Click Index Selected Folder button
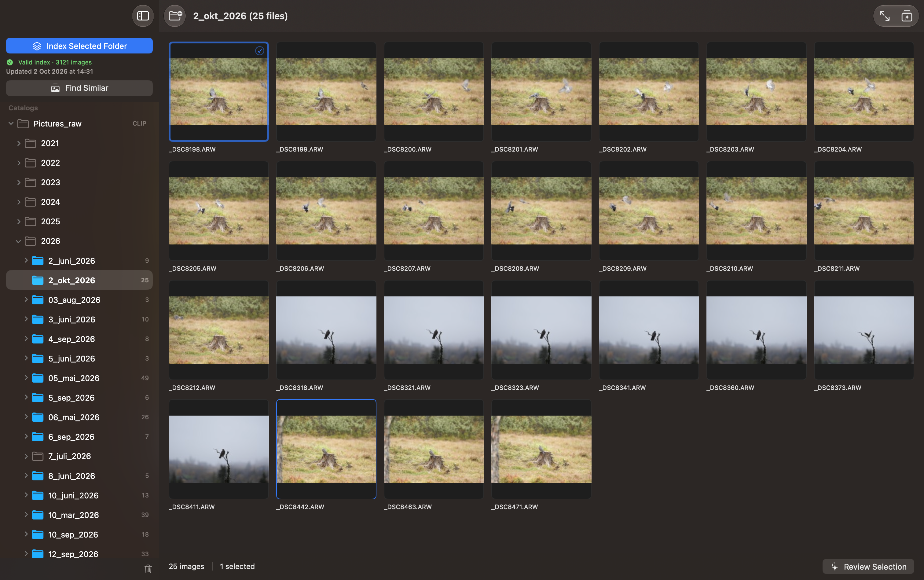This screenshot has width=924, height=580. [x=79, y=46]
